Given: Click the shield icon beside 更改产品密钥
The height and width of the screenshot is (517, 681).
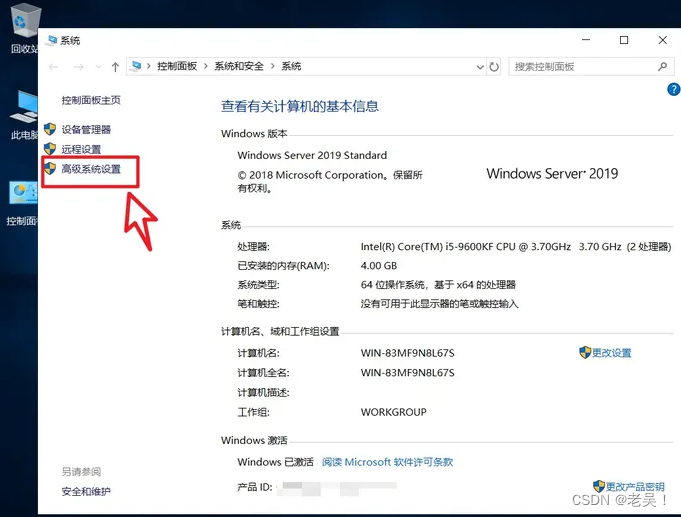Looking at the screenshot, I should [x=599, y=486].
